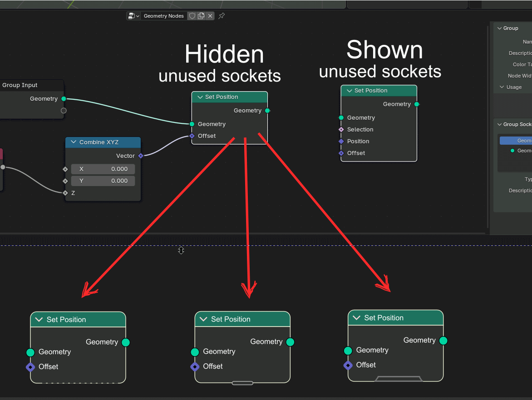
Task: Collapse the Group Sockets panel
Action: 499,124
